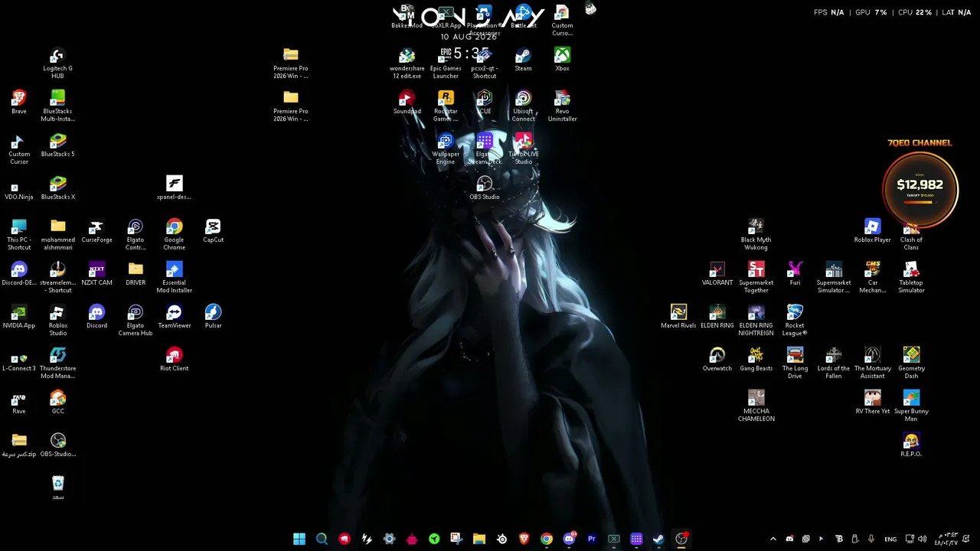Open Chrome from the taskbar

(x=547, y=539)
